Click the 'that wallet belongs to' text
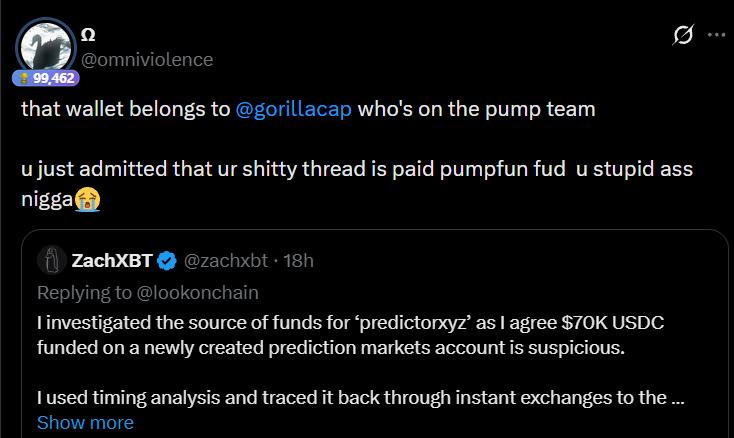 [x=125, y=110]
